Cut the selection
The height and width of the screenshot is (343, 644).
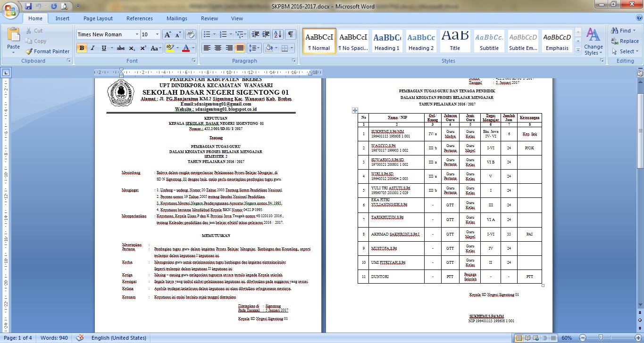33,31
